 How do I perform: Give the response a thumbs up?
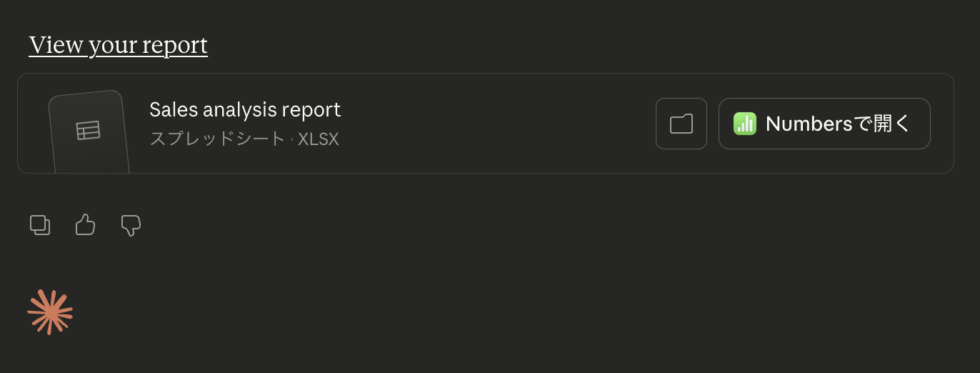[85, 225]
